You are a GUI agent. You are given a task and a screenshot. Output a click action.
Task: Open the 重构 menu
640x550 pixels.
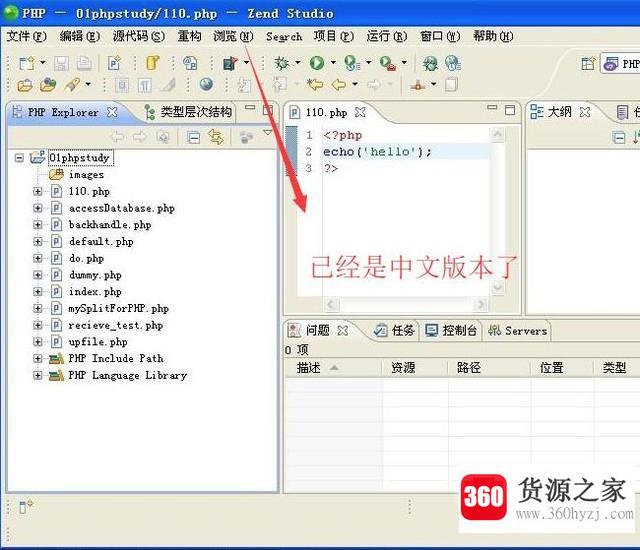click(x=189, y=36)
